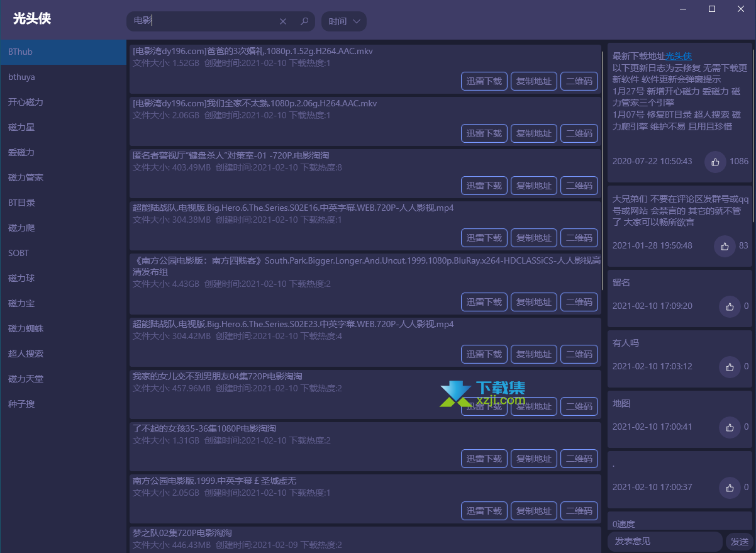Click 迅雷下载 for Big Hero 6 S02E16

click(484, 238)
